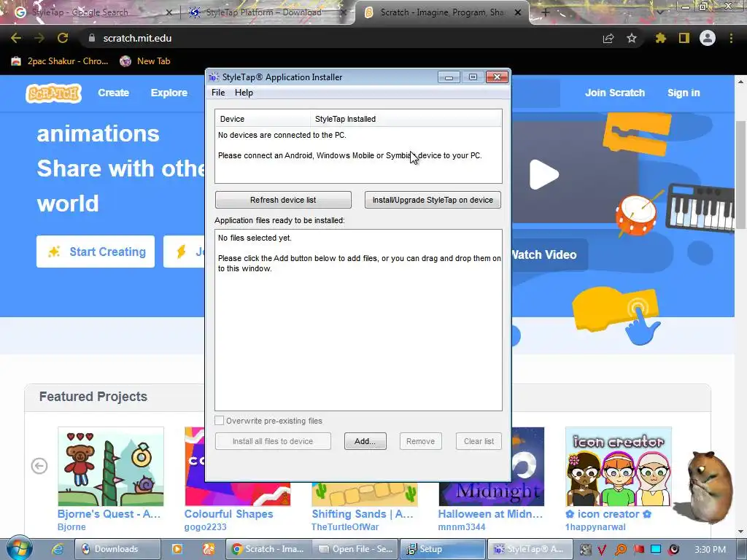This screenshot has width=747, height=560.
Task: Click the Join Scratch link
Action: (x=614, y=93)
